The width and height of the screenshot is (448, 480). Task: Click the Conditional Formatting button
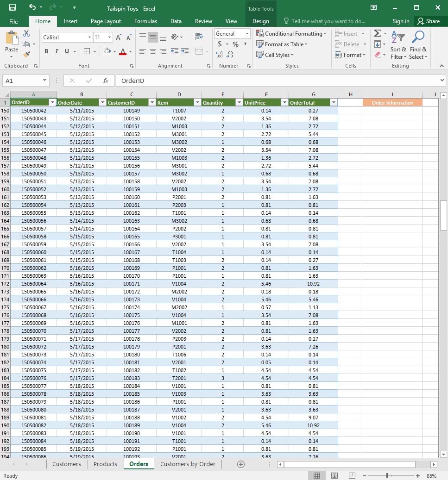pos(291,34)
